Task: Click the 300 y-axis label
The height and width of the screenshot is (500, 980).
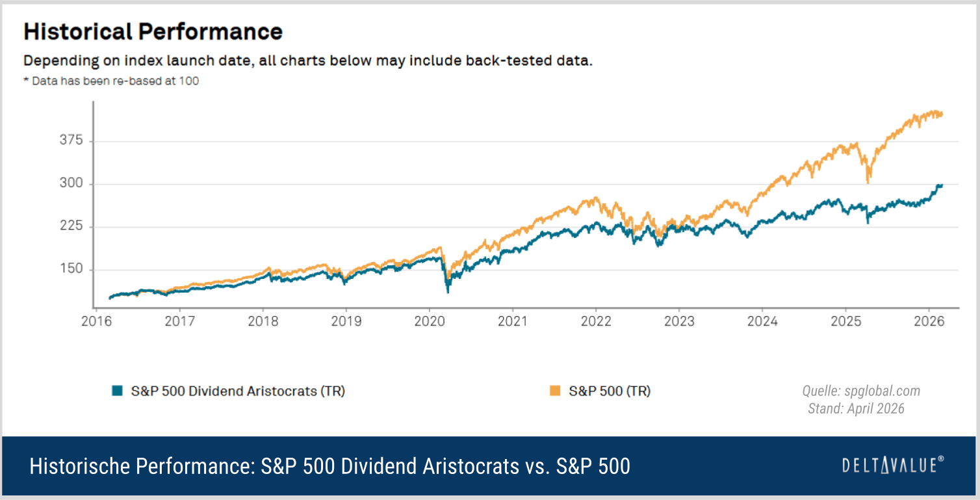Action: (x=70, y=184)
